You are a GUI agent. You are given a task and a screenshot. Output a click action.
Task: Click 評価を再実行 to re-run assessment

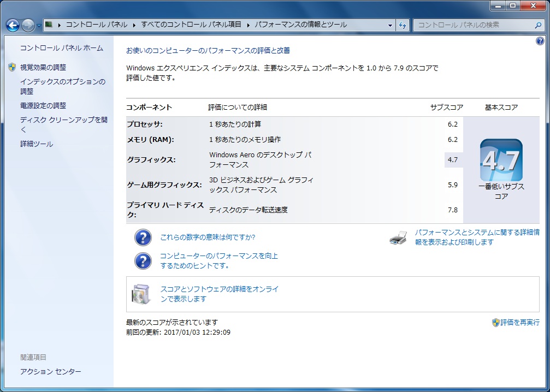click(x=520, y=323)
